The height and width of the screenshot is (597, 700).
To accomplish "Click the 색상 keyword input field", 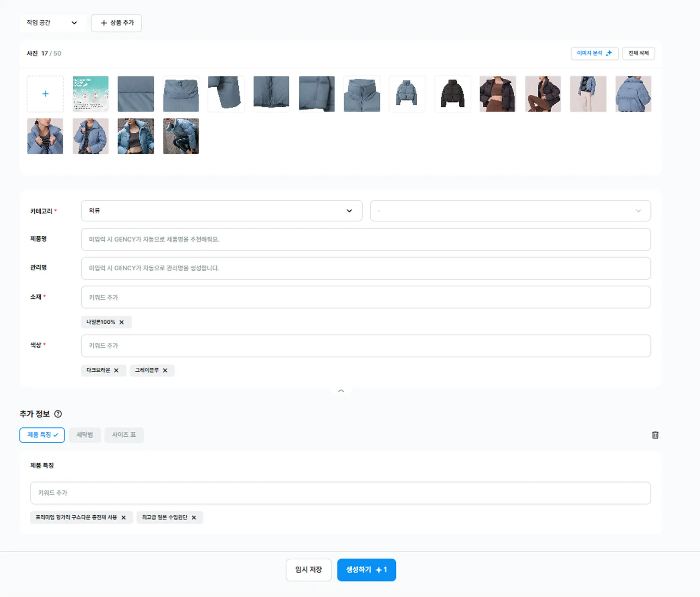I will click(366, 346).
